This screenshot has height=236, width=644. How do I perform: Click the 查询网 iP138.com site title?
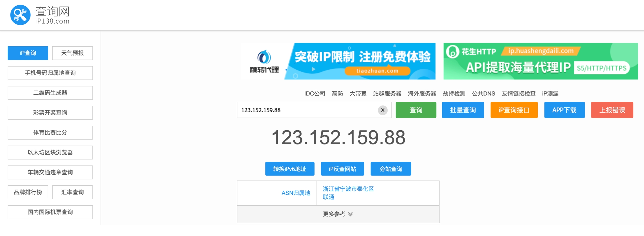[x=52, y=15]
